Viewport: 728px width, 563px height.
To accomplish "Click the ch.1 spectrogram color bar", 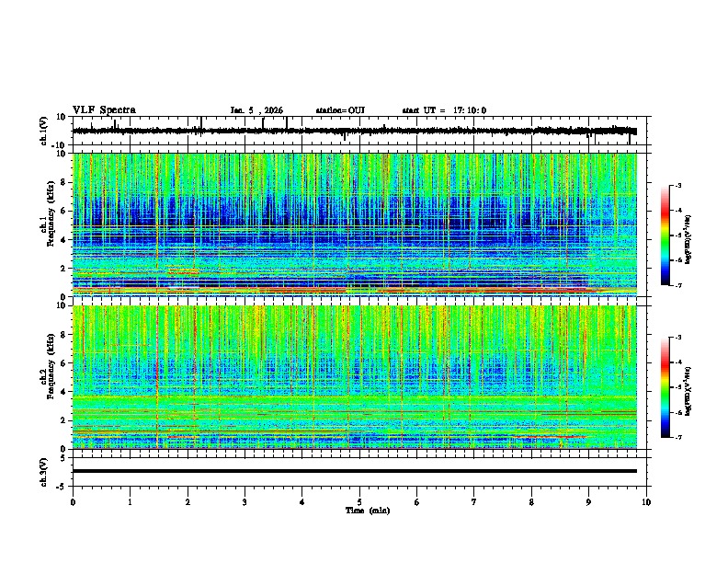I will pos(665,236).
